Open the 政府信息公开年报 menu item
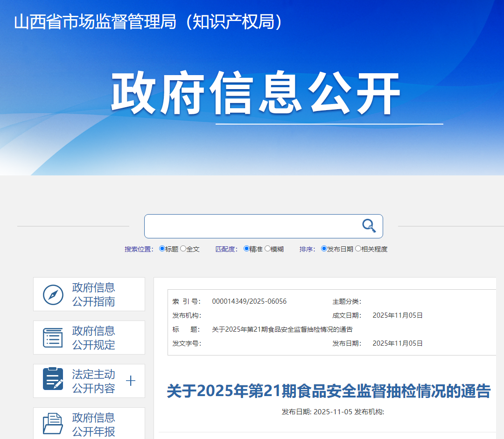 point(93,424)
